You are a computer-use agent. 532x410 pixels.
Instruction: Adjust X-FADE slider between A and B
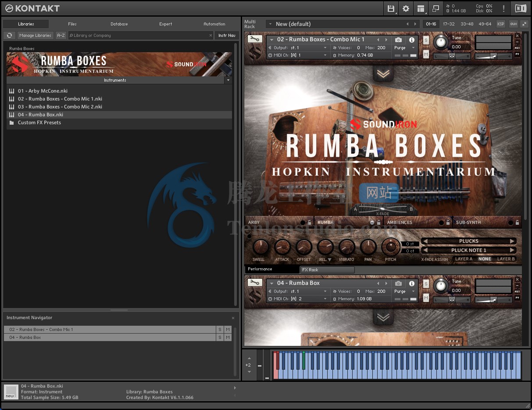(x=383, y=209)
